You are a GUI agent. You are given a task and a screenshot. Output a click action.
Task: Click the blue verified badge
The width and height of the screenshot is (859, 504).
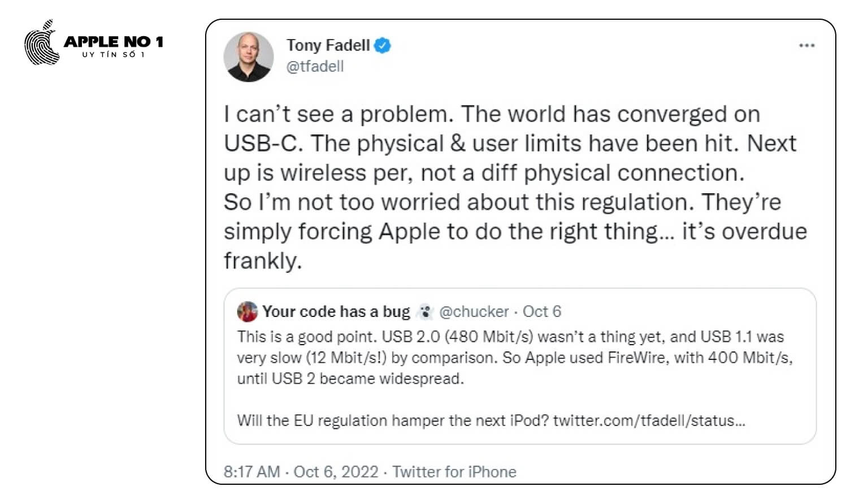pyautogui.click(x=383, y=45)
